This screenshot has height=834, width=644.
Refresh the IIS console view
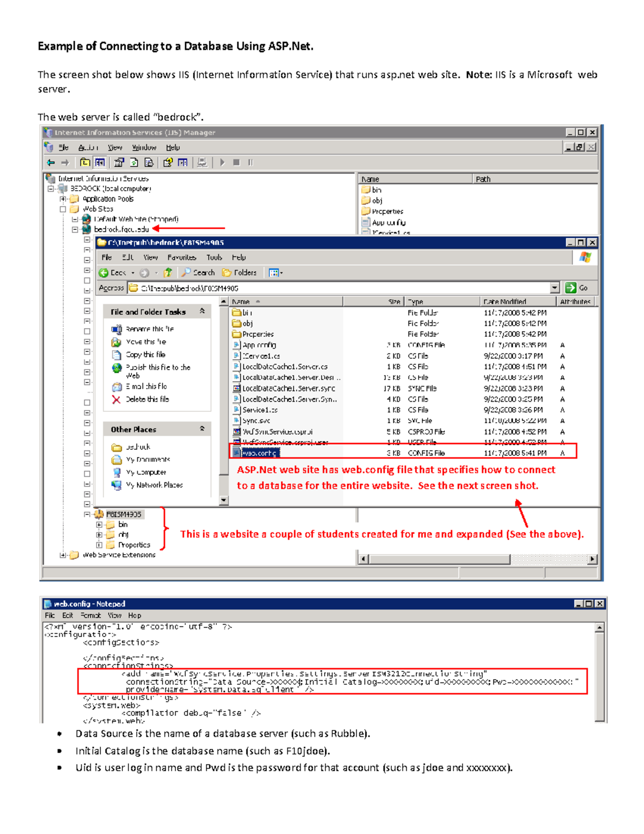(134, 161)
